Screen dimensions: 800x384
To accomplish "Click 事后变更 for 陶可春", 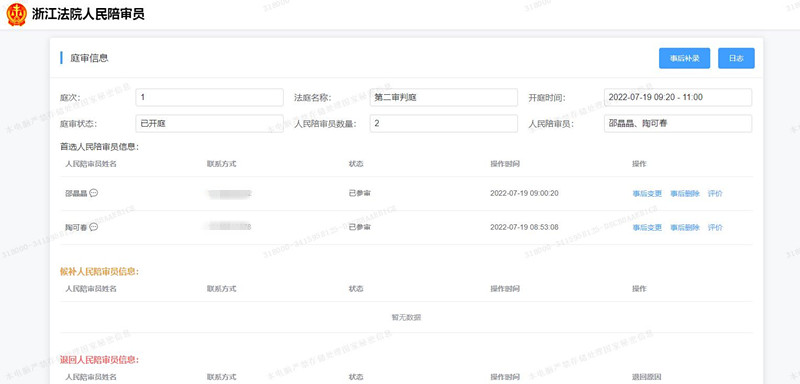I will (647, 227).
